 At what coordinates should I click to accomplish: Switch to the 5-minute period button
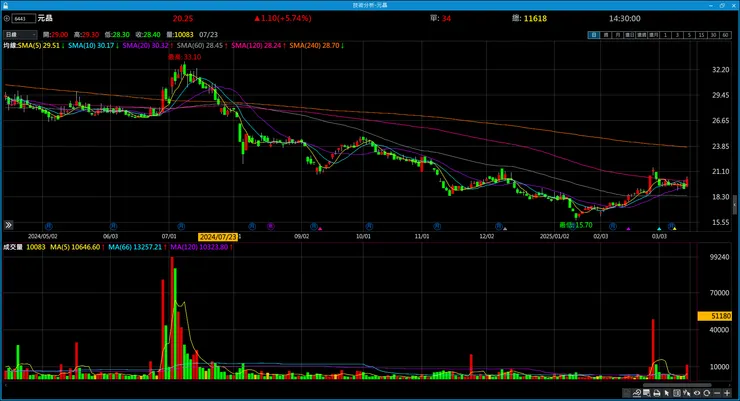[x=689, y=35]
